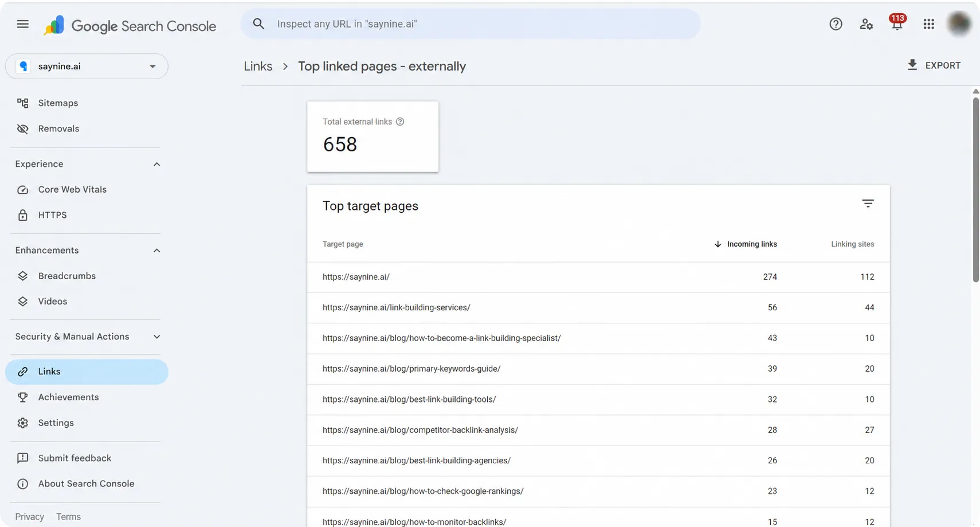
Task: Click the Google Search Console logo
Action: click(130, 26)
